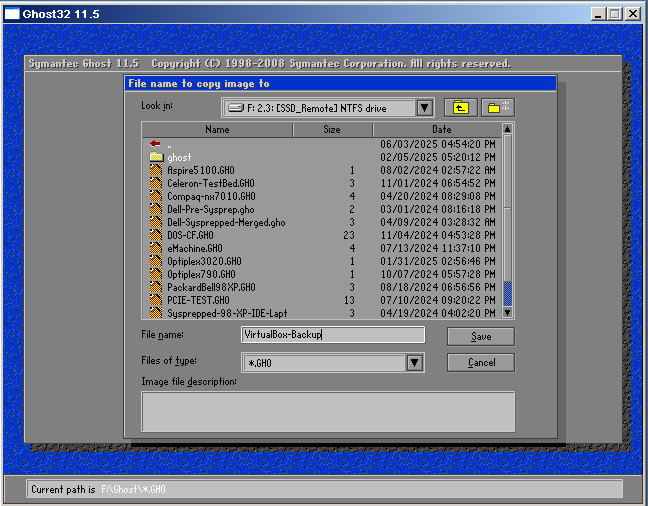This screenshot has height=506, width=648.
Task: Click date 01/31/2025 02:56:46 PM
Action: tap(438, 261)
